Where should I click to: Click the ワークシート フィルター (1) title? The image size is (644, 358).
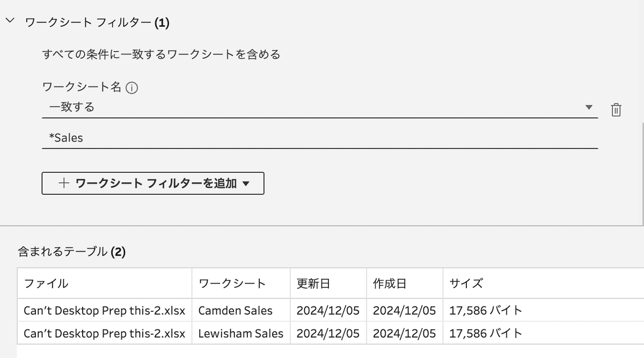click(x=98, y=22)
